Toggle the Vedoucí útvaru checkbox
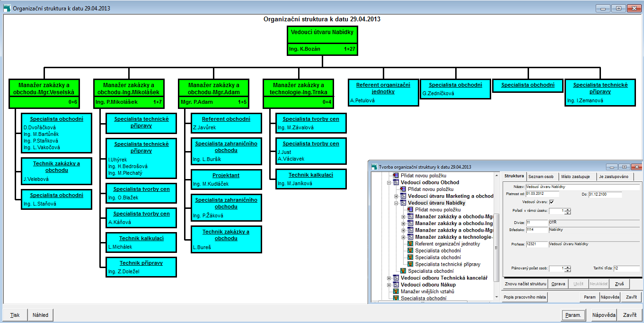This screenshot has height=323, width=644. coord(552,202)
